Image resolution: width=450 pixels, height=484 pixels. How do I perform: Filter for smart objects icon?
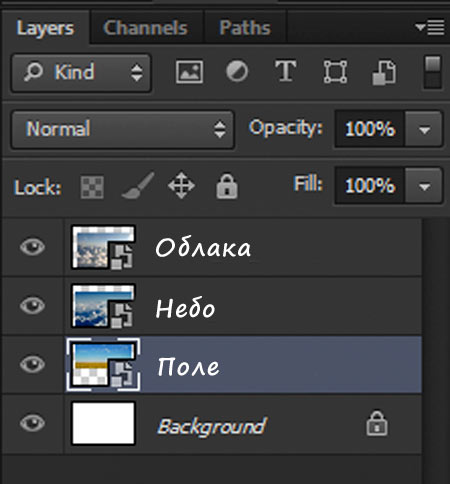pyautogui.click(x=384, y=72)
